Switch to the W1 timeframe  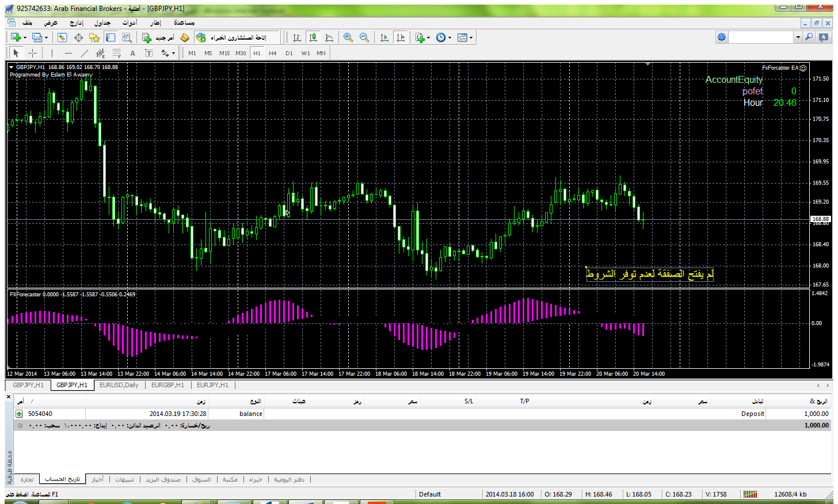(305, 53)
